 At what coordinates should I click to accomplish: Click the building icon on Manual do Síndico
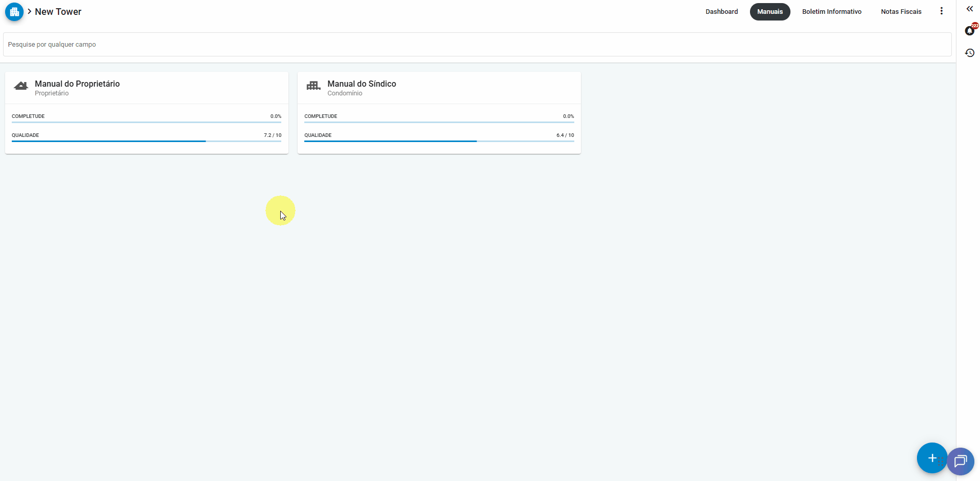(313, 86)
